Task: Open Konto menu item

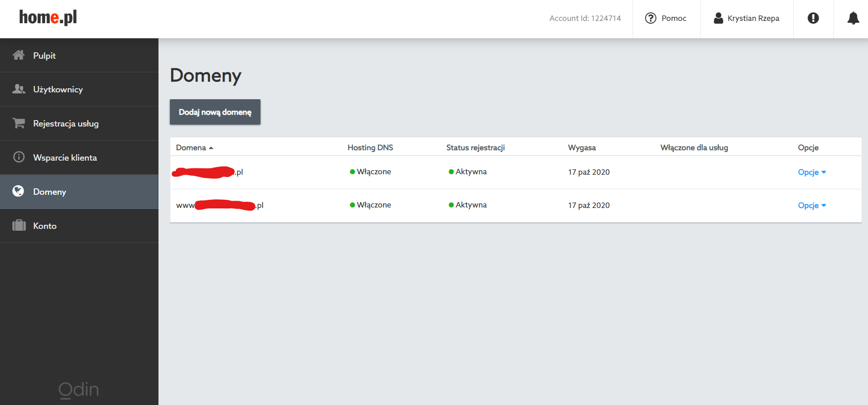Action: [x=79, y=226]
